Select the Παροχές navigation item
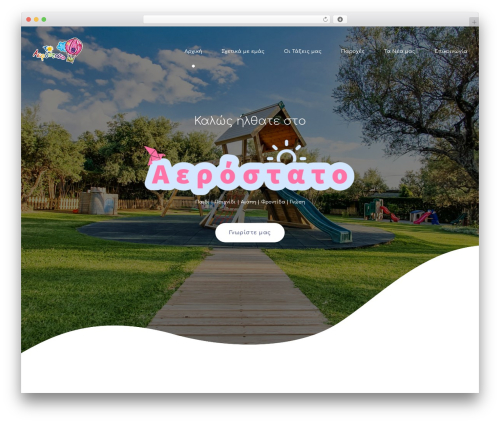This screenshot has height=423, width=500. click(352, 51)
